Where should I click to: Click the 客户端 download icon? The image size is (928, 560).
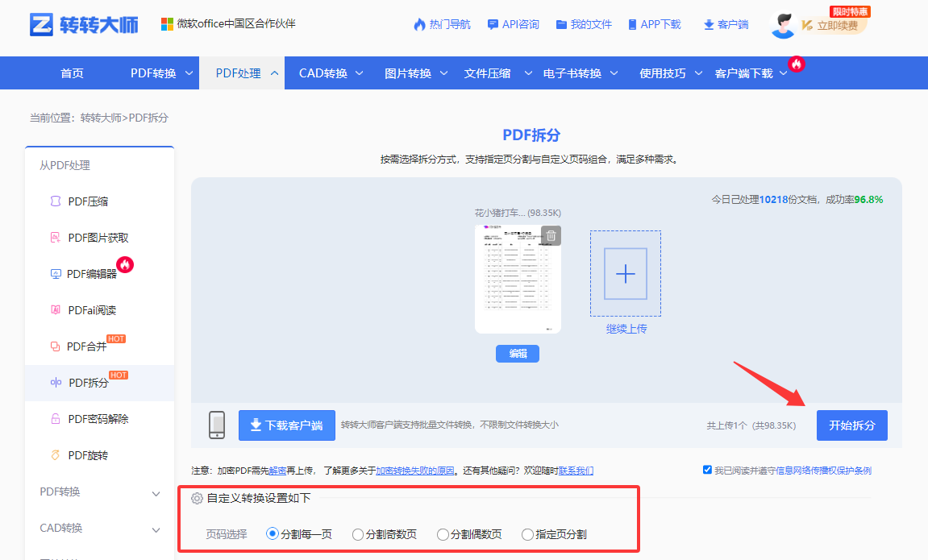point(709,25)
